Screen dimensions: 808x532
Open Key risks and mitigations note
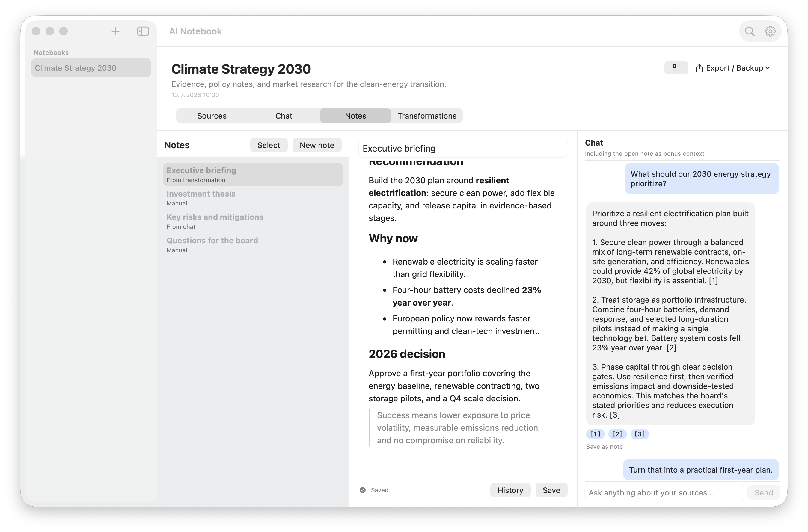pos(253,222)
